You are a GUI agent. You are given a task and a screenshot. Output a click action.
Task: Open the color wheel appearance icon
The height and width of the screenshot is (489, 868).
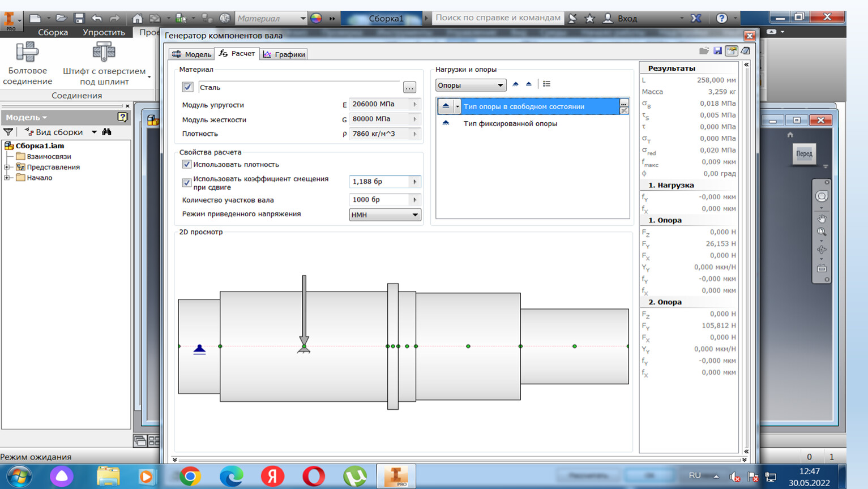click(317, 18)
